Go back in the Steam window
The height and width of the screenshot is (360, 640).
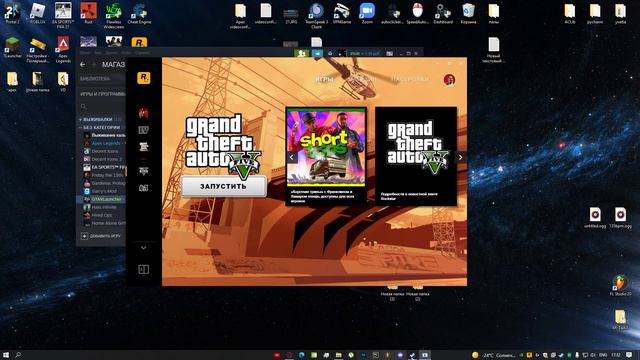click(x=83, y=64)
